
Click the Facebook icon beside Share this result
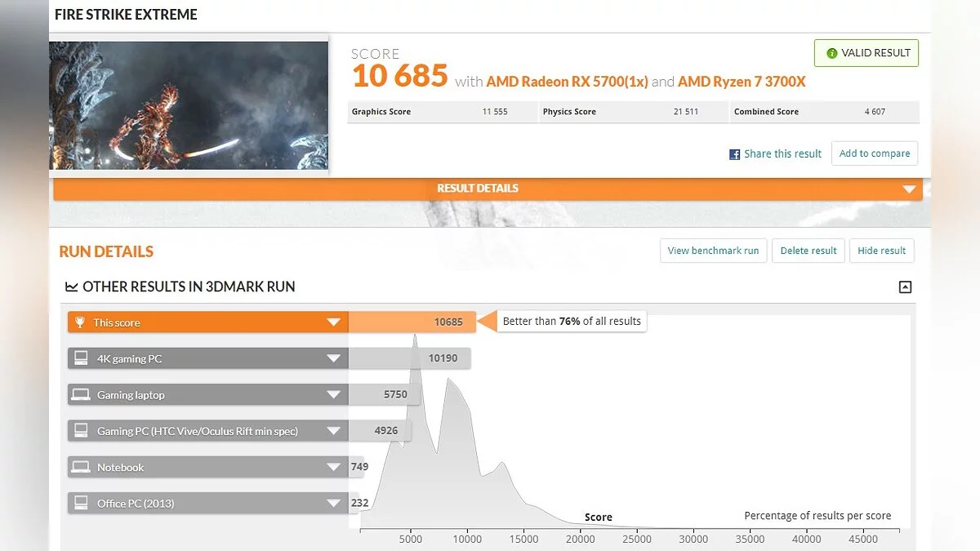[x=735, y=154]
